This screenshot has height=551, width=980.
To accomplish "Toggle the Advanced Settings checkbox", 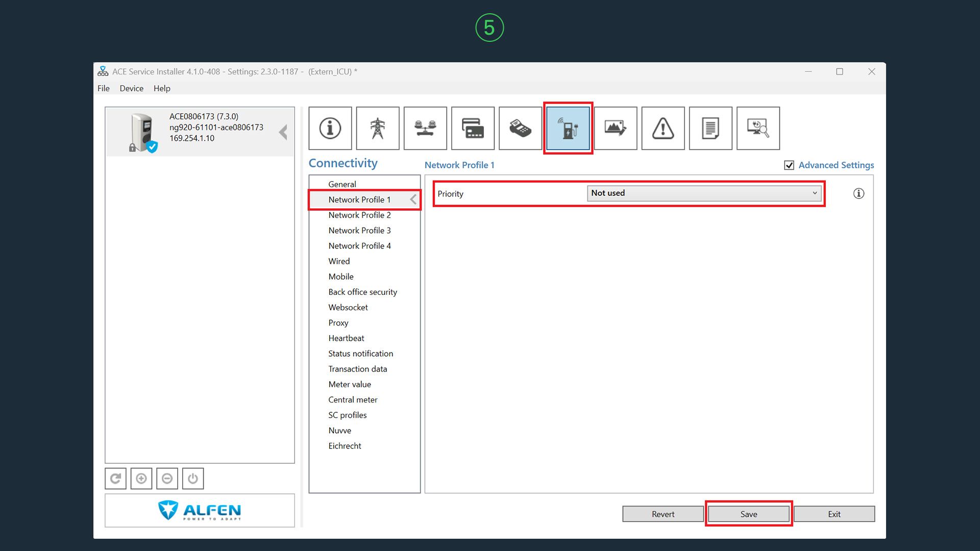I will pos(789,165).
